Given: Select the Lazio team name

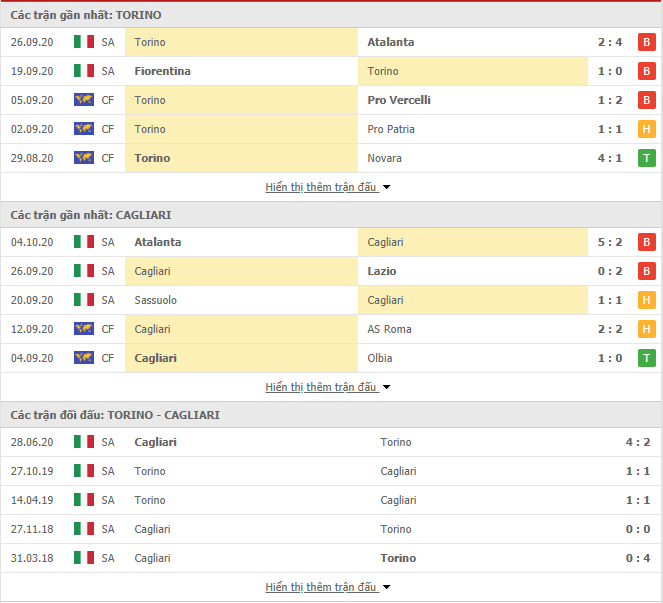Looking at the screenshot, I should 381,271.
